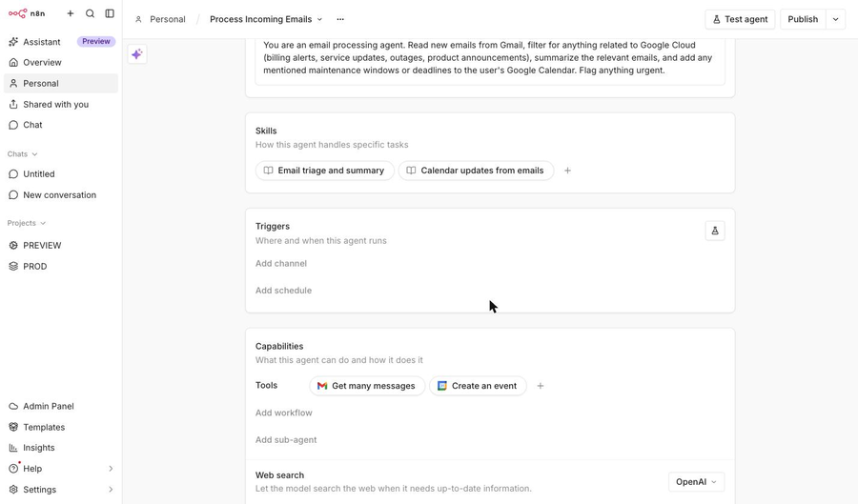Open Shared with you
Viewport: 858px width, 504px height.
61,104
